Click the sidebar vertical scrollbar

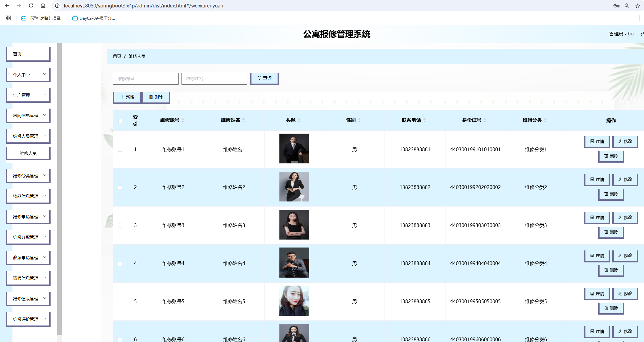point(59,189)
